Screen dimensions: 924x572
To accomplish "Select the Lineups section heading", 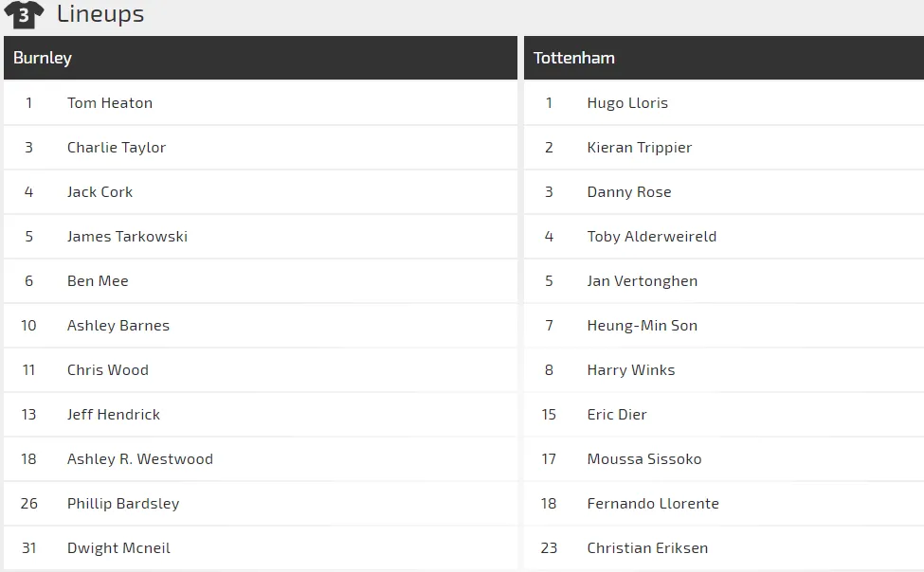I will 100,14.
